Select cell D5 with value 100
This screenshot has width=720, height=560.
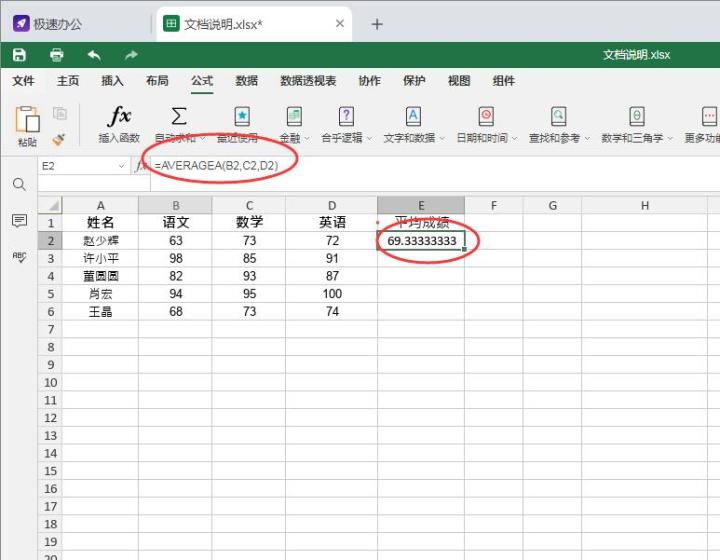point(332,294)
